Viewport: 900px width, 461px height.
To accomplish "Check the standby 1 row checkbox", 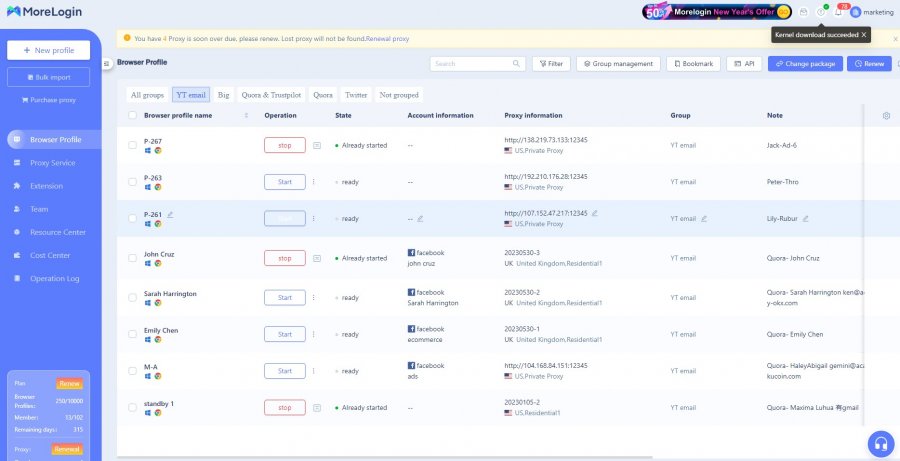I will [133, 408].
